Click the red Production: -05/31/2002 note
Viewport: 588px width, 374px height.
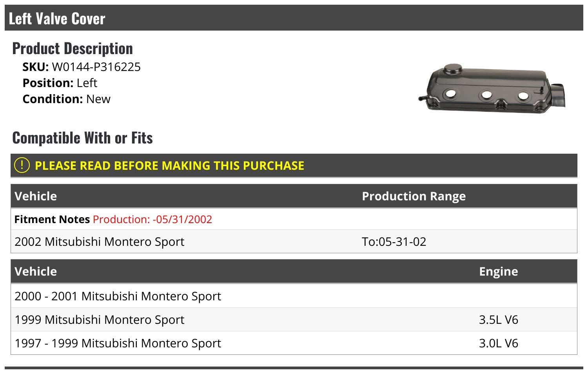click(x=152, y=219)
